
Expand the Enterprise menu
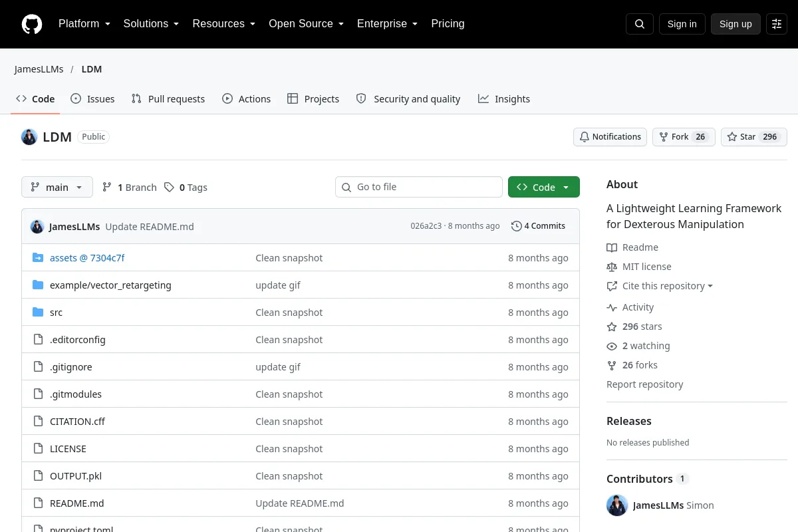(388, 24)
